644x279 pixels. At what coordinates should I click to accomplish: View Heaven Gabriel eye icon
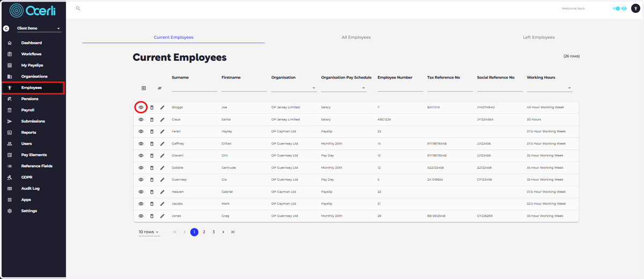pyautogui.click(x=141, y=192)
